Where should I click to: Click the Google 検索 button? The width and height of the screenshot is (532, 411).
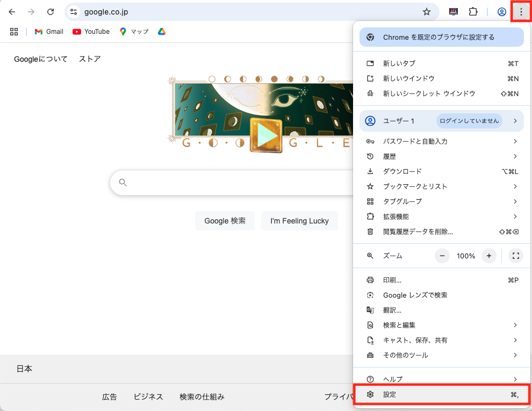pos(225,221)
